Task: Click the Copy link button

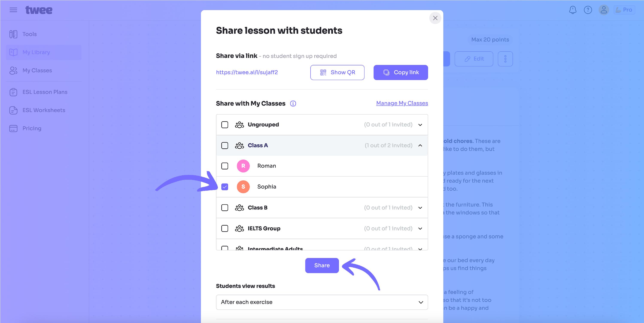Action: (x=401, y=72)
